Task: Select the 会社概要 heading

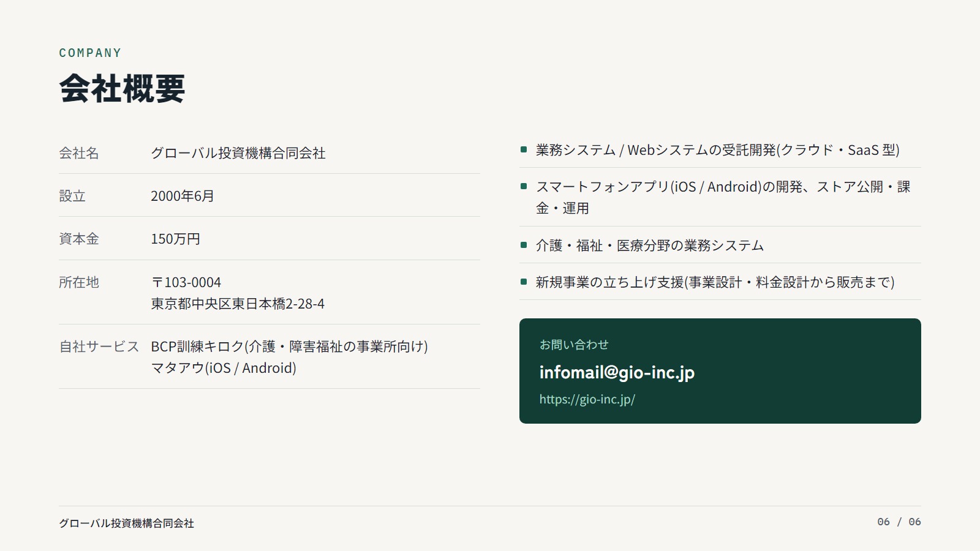Action: tap(122, 88)
